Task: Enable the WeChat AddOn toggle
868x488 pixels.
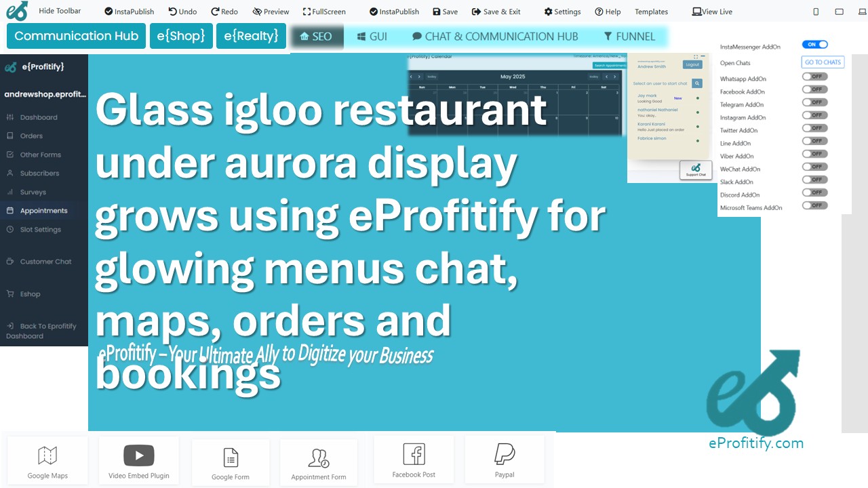Action: pyautogui.click(x=814, y=167)
